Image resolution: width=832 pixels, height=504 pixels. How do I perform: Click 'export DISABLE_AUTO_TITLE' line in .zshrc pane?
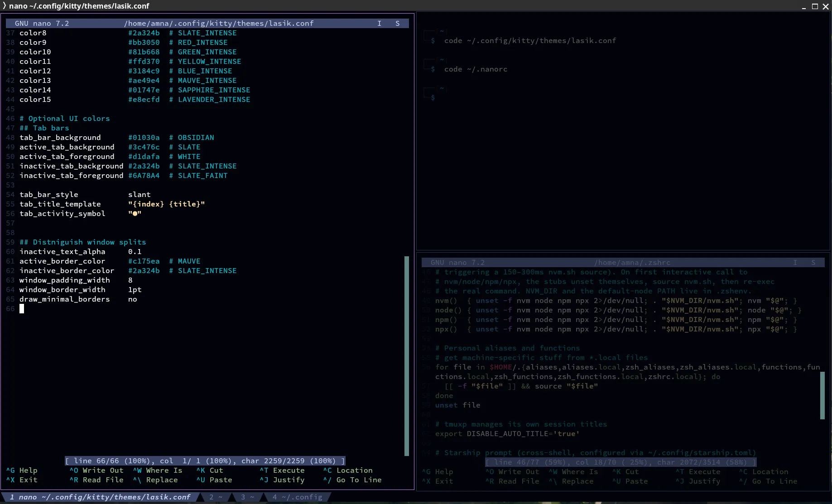[x=508, y=433]
